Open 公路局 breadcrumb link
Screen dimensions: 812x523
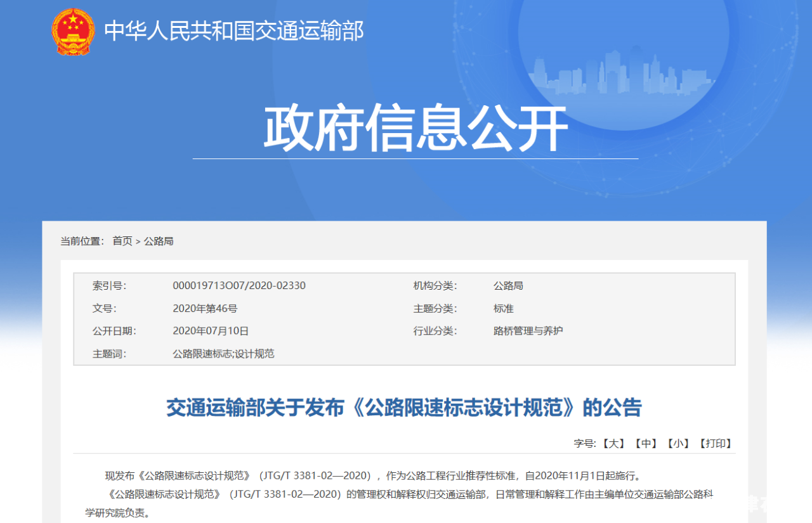(x=159, y=241)
